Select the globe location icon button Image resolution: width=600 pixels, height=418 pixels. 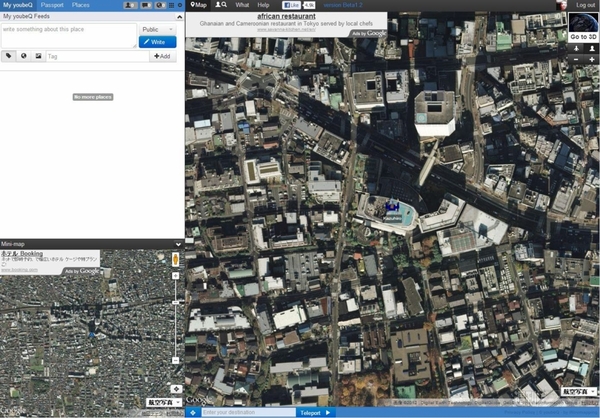[x=23, y=56]
